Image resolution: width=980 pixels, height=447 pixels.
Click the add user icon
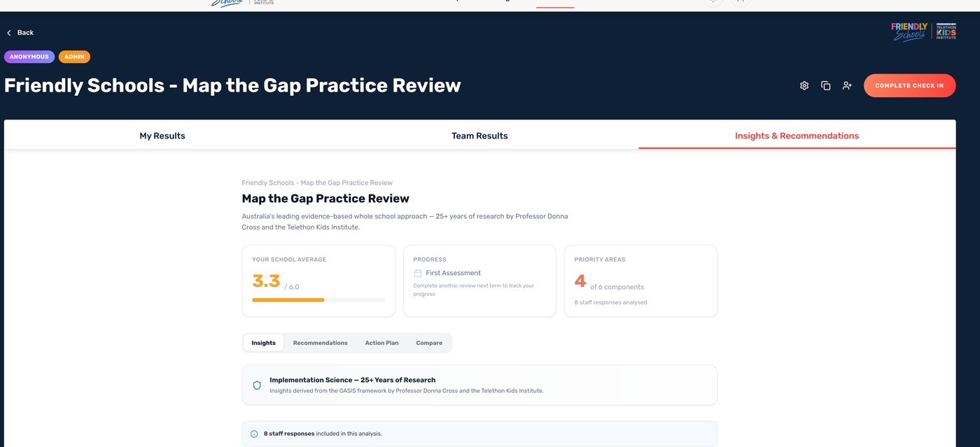(x=847, y=85)
